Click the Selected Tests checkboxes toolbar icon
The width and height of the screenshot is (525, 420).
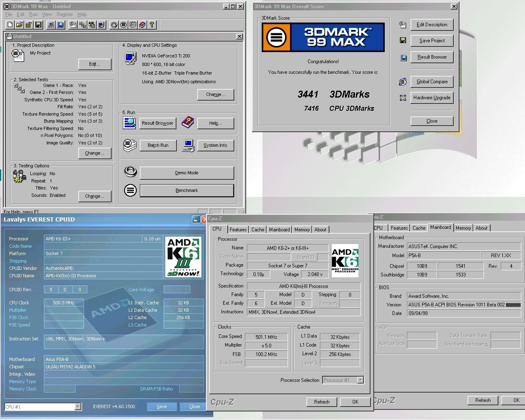pos(82,25)
